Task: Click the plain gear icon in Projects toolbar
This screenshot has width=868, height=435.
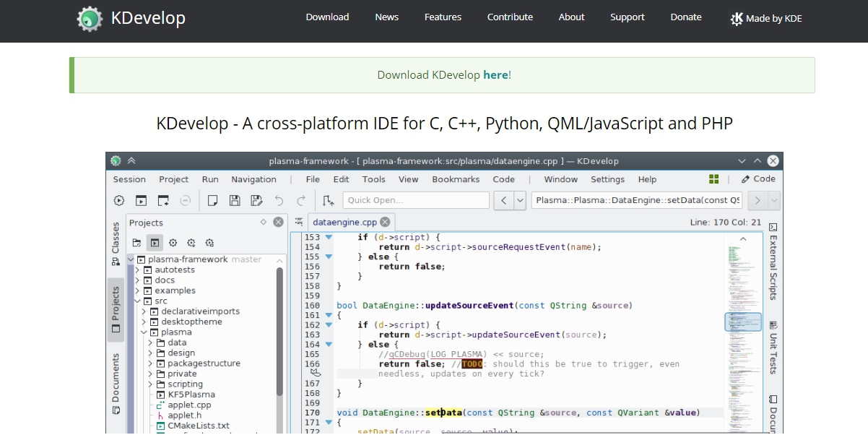Action: pos(173,243)
